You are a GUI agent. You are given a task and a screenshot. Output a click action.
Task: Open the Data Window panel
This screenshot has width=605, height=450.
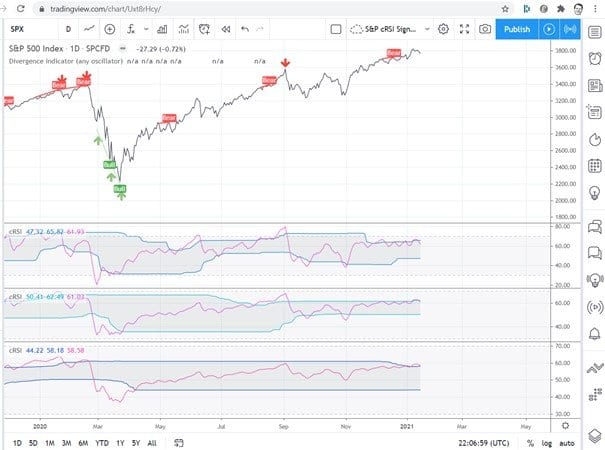(x=595, y=112)
